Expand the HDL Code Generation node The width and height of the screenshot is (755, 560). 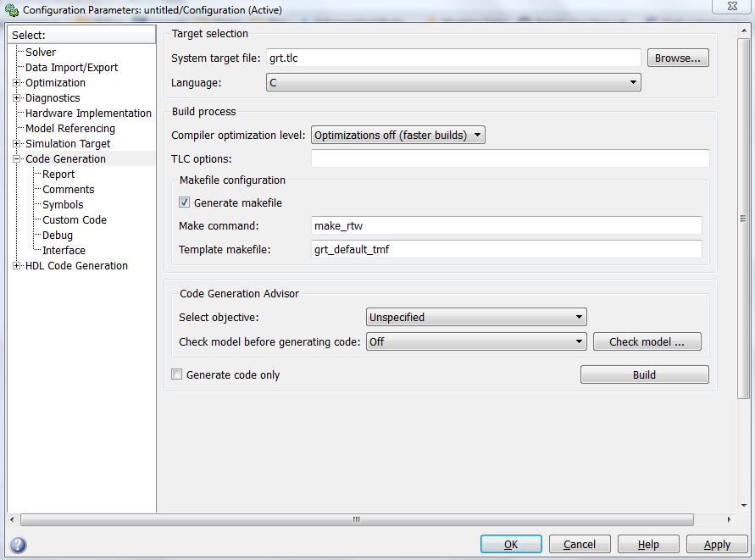(17, 266)
